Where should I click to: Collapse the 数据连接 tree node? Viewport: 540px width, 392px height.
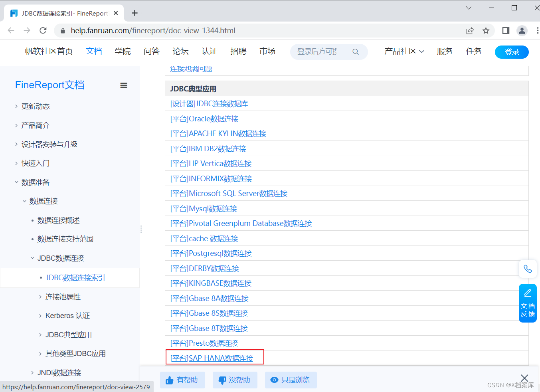point(24,201)
